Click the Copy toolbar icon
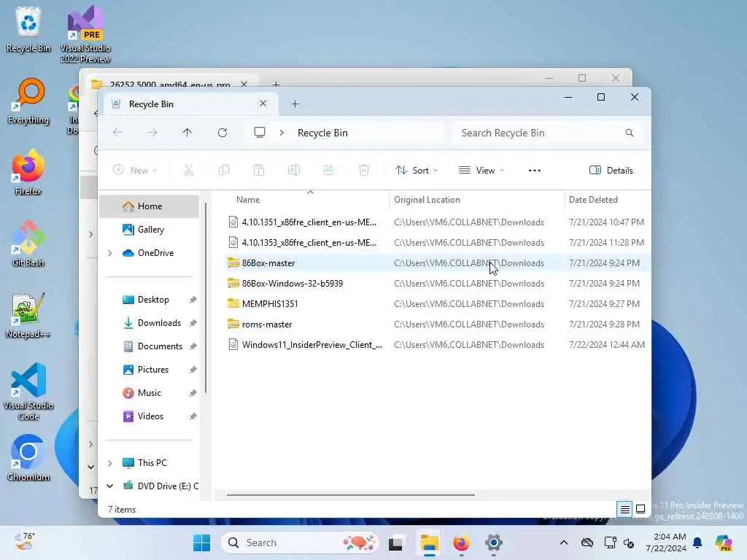 pyautogui.click(x=224, y=170)
